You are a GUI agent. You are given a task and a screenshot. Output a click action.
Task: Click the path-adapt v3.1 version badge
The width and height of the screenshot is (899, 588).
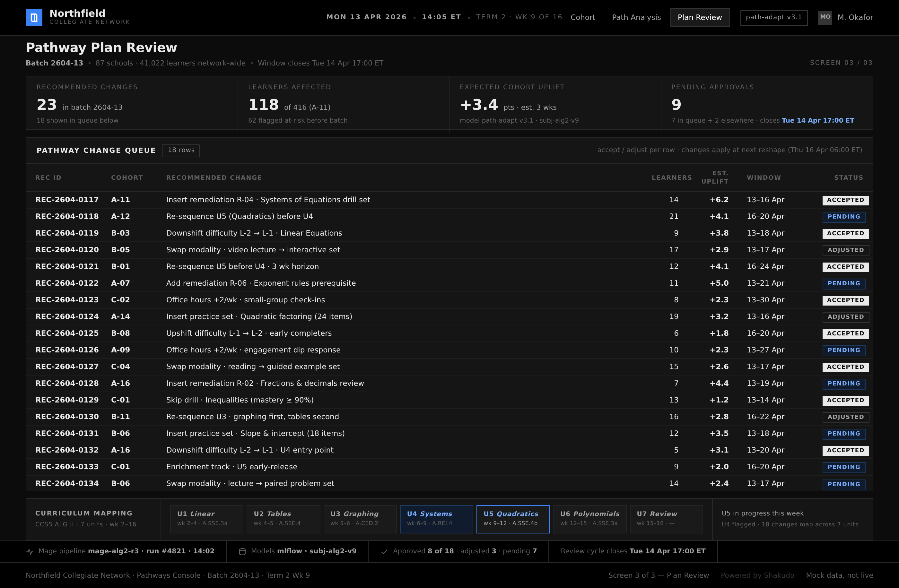773,17
